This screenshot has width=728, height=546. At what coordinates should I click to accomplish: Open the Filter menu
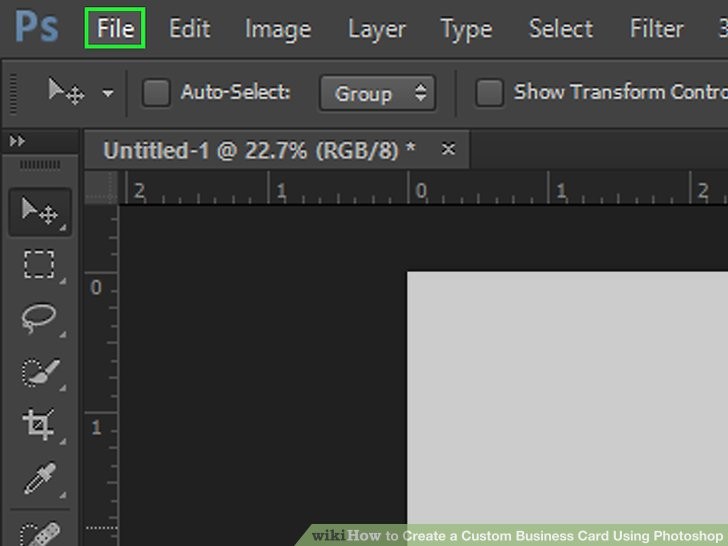click(x=656, y=29)
